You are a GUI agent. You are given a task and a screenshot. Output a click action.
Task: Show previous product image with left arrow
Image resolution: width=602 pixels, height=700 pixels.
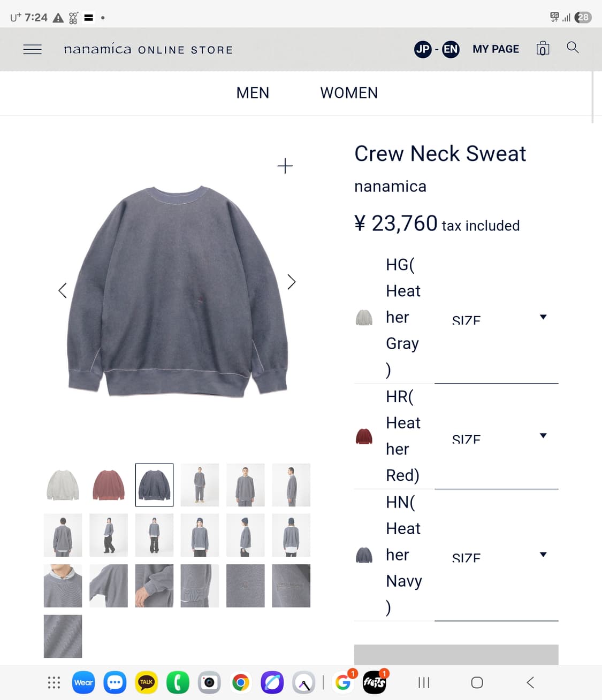click(62, 290)
